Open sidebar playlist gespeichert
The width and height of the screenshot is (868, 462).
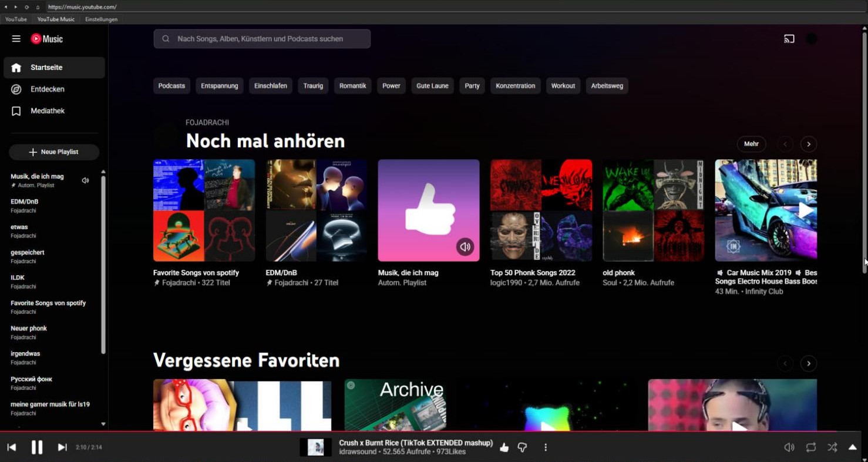(x=54, y=256)
